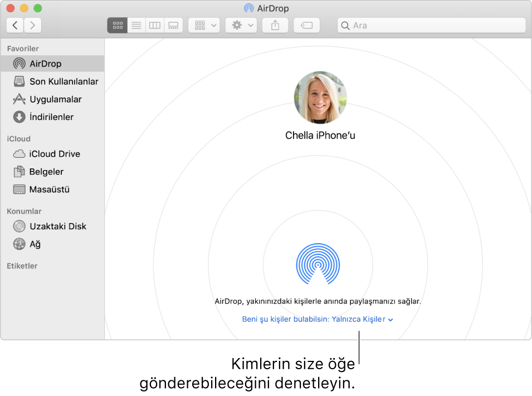The width and height of the screenshot is (532, 396).
Task: Open Ağ network in sidebar
Action: coord(52,244)
